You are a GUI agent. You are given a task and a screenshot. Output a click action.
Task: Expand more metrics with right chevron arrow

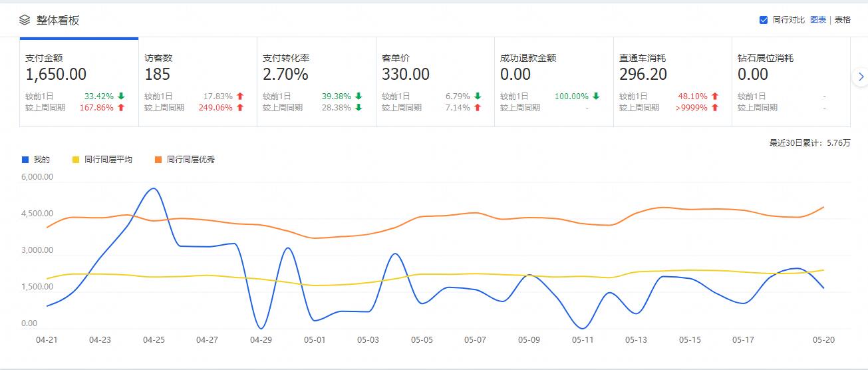861,77
